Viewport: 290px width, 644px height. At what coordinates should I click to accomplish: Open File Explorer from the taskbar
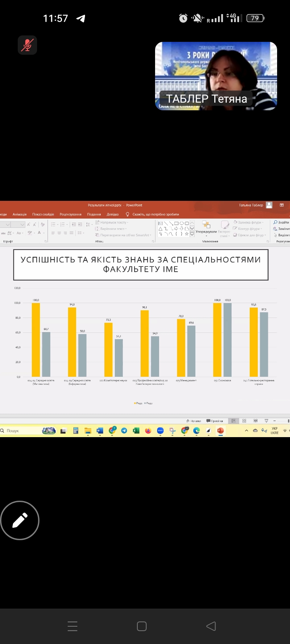[x=87, y=431]
